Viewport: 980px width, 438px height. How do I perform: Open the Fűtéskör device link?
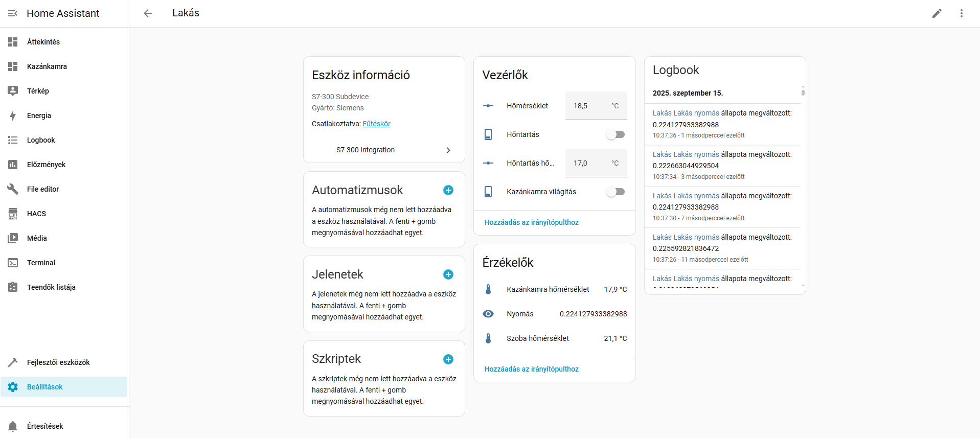[376, 124]
